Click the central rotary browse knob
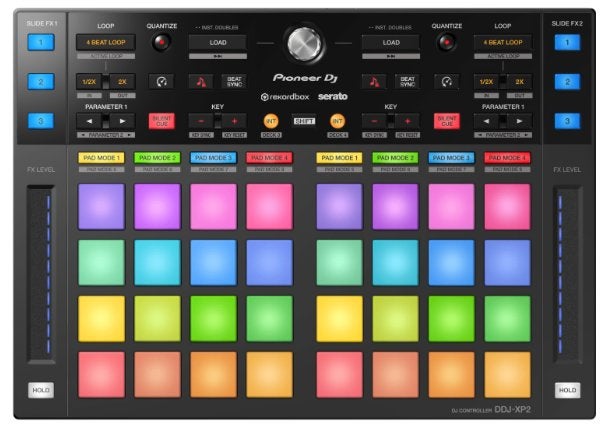 tap(304, 44)
